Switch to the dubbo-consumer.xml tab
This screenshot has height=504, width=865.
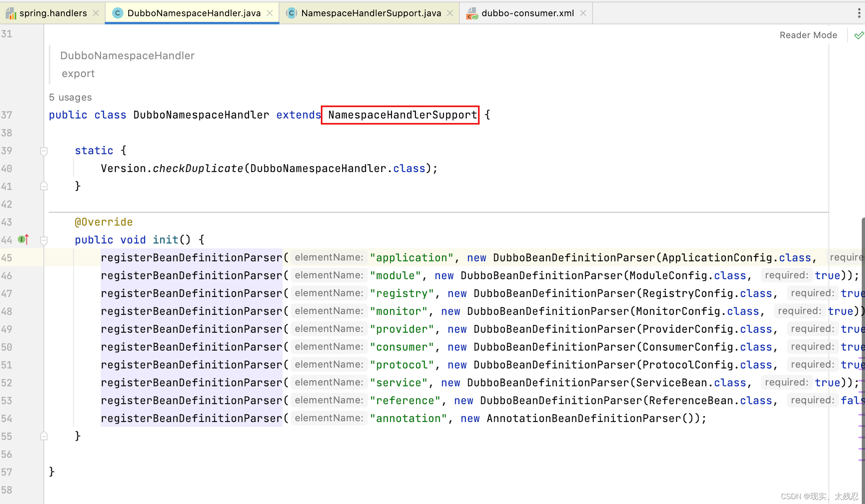[527, 13]
